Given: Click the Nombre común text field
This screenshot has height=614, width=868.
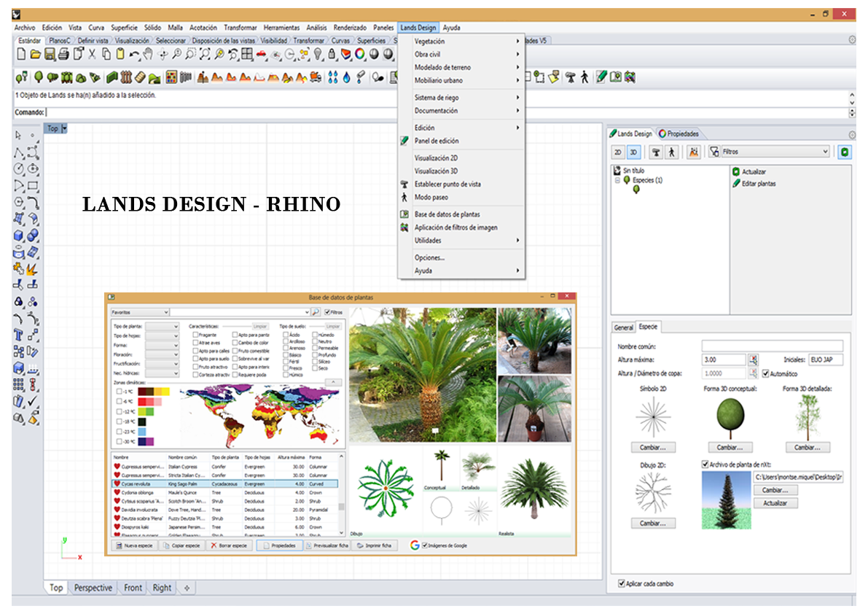Looking at the screenshot, I should [x=773, y=346].
